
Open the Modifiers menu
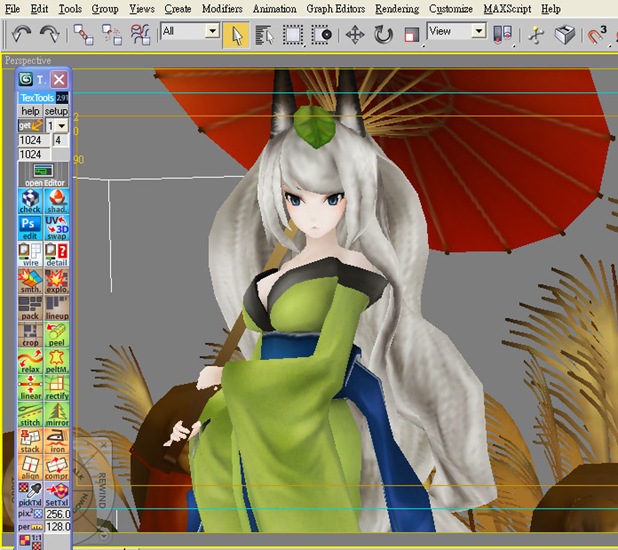pos(222,9)
